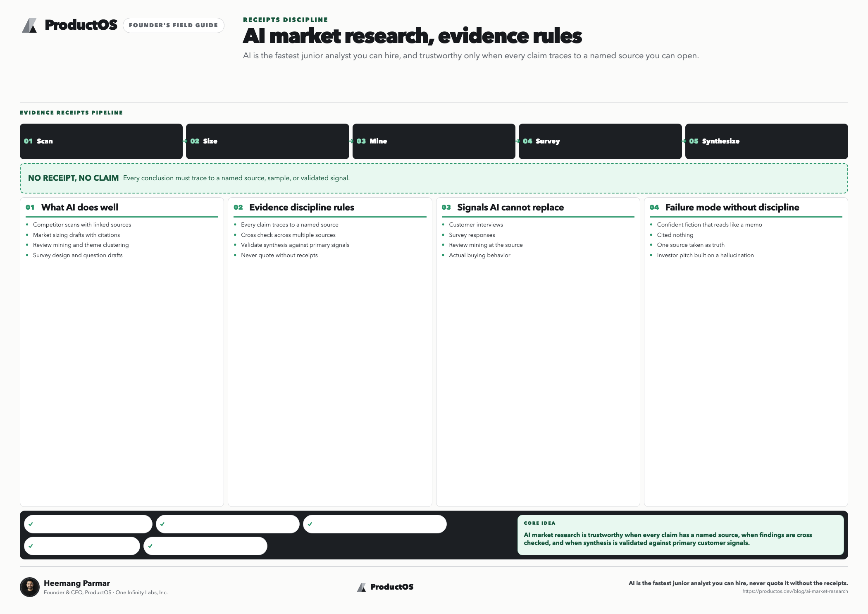Open the 03 Mine pipeline step
Image resolution: width=868 pixels, height=614 pixels.
(434, 141)
